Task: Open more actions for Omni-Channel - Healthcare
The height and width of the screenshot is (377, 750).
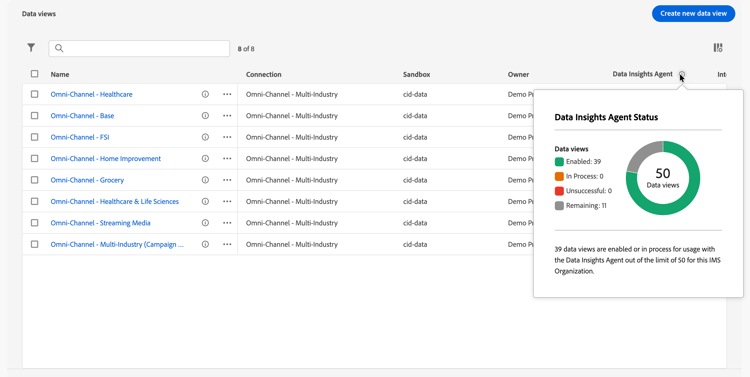Action: (x=227, y=94)
